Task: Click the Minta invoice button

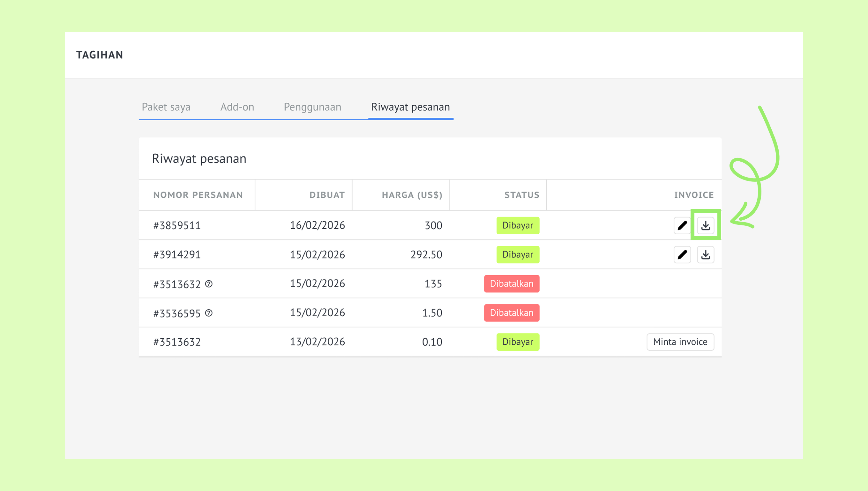Action: 680,342
